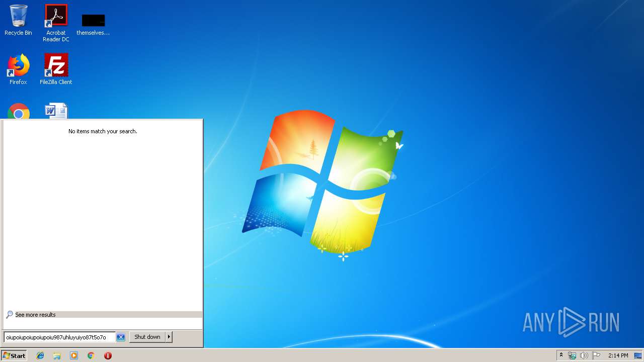Open the network tray icon
644x362 pixels.
click(572, 355)
